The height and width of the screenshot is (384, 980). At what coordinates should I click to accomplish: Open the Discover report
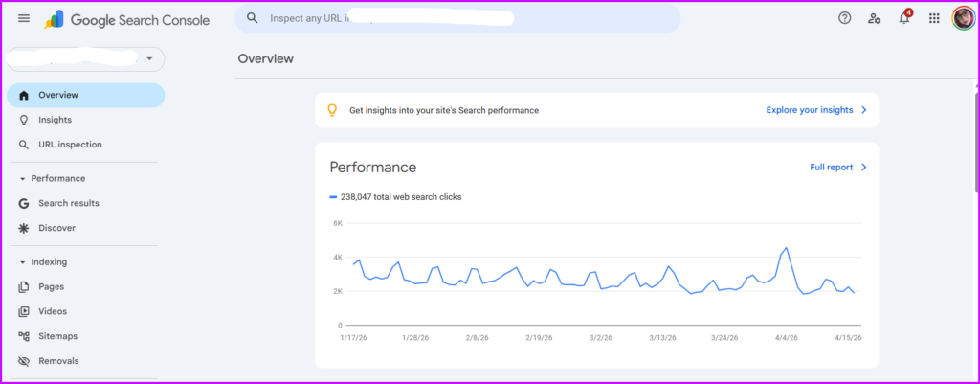pos(56,228)
